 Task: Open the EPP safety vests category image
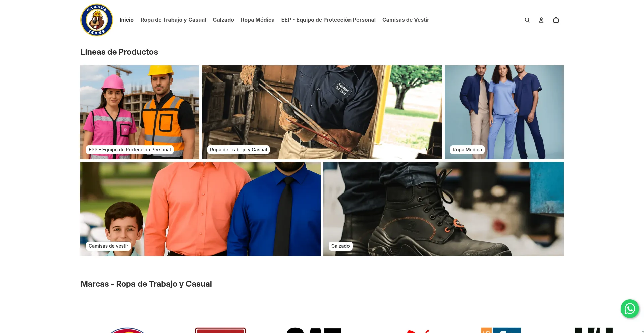pos(140,112)
